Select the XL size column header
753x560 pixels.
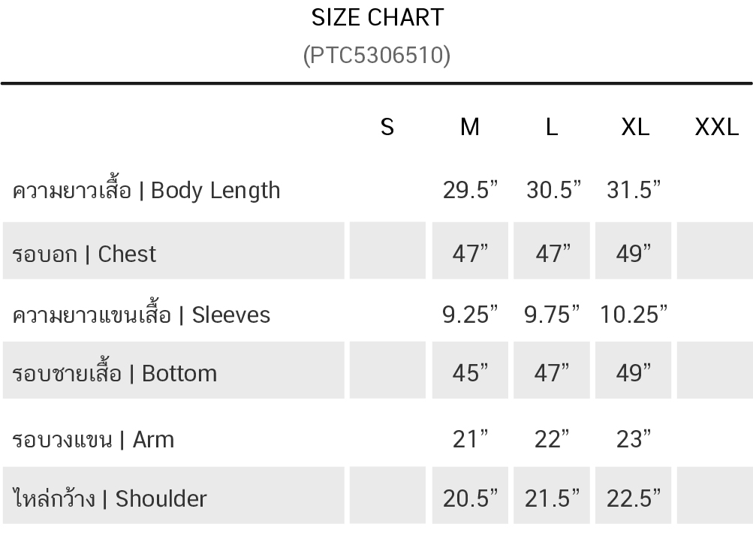(x=635, y=127)
